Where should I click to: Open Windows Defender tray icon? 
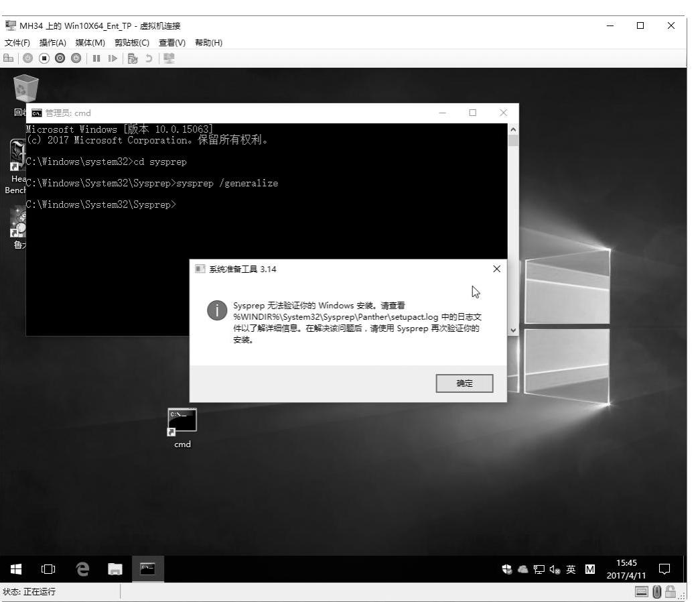[x=506, y=569]
